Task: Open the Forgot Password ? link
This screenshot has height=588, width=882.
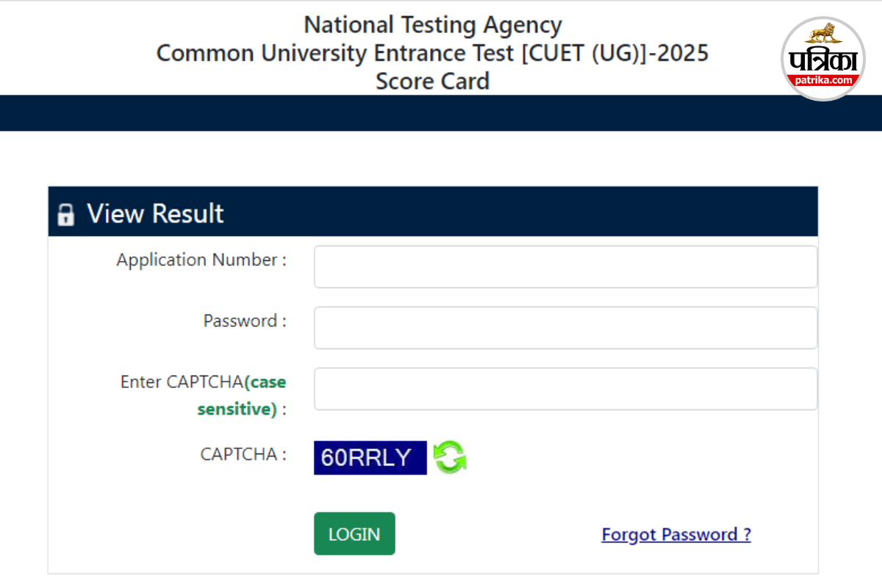Action: (x=676, y=534)
